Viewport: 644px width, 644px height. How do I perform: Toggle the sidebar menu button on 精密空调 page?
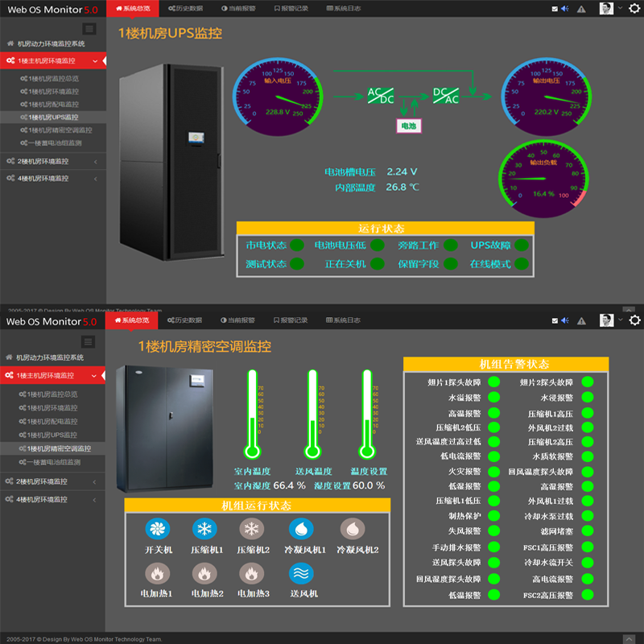(88, 341)
